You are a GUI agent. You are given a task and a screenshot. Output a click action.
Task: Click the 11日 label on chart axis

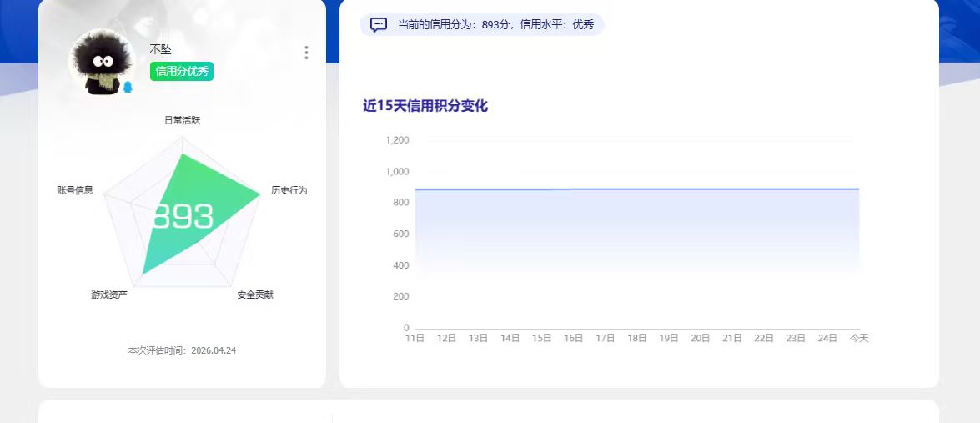(x=415, y=338)
